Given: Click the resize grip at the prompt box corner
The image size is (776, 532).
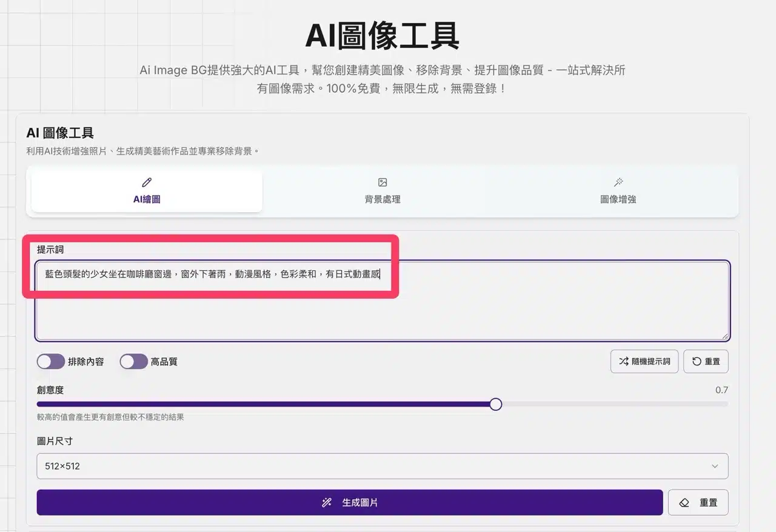Looking at the screenshot, I should point(724,336).
